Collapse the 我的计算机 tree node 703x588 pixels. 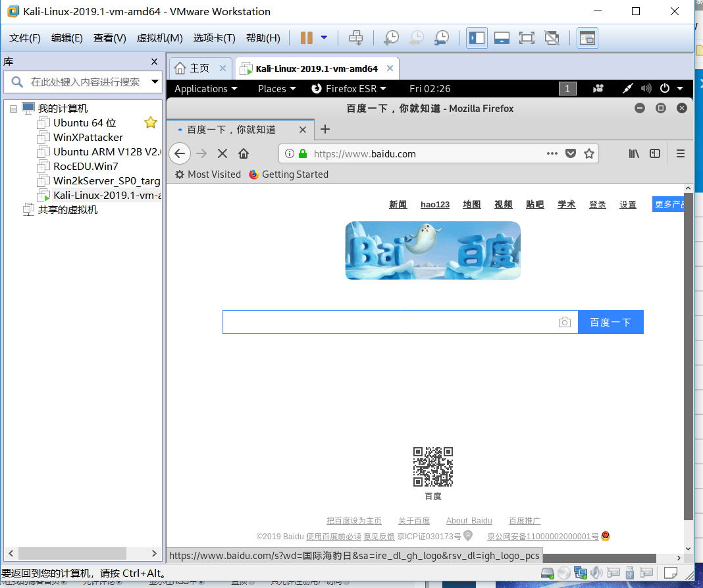pyautogui.click(x=13, y=109)
